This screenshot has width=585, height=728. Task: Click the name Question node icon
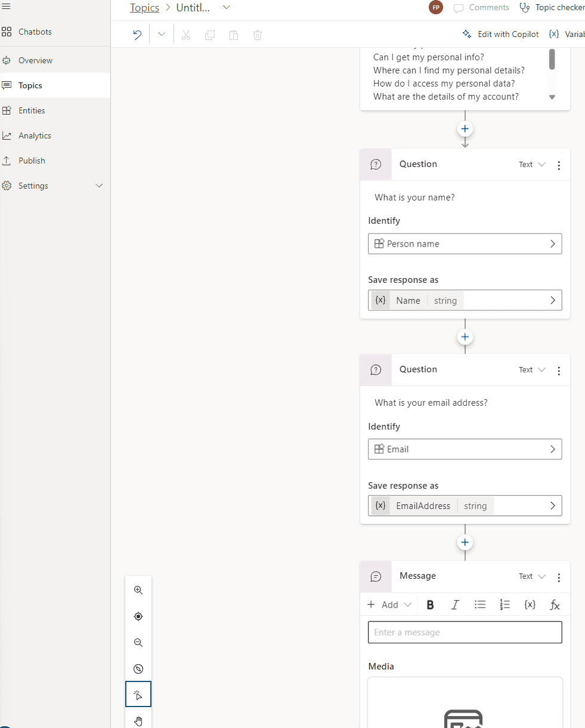pos(376,165)
